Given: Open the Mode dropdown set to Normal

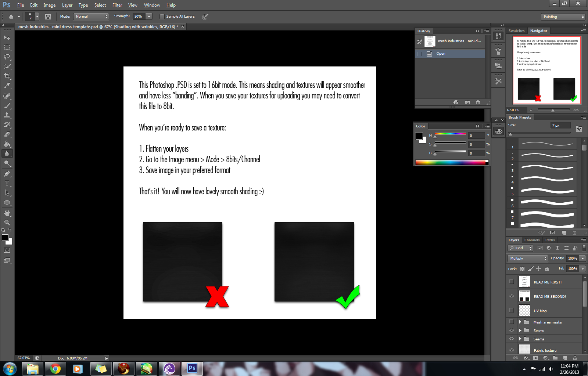Looking at the screenshot, I should pyautogui.click(x=91, y=17).
